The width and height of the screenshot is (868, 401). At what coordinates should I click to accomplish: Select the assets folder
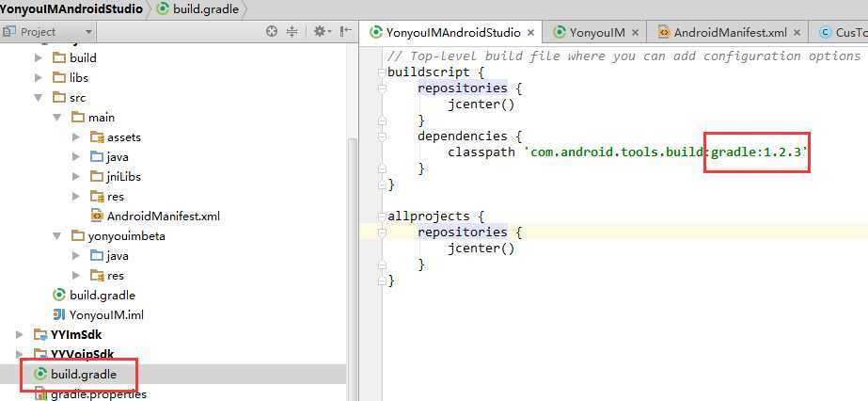point(124,137)
